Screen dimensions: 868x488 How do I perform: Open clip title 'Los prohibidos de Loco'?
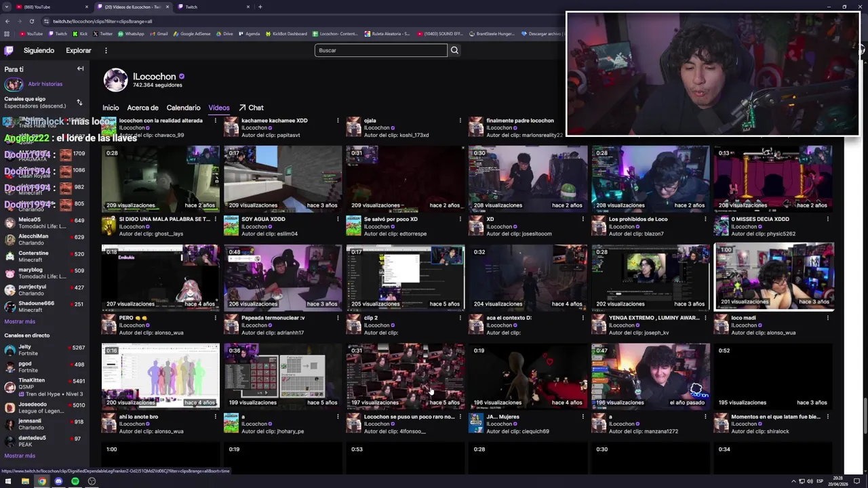[638, 219]
